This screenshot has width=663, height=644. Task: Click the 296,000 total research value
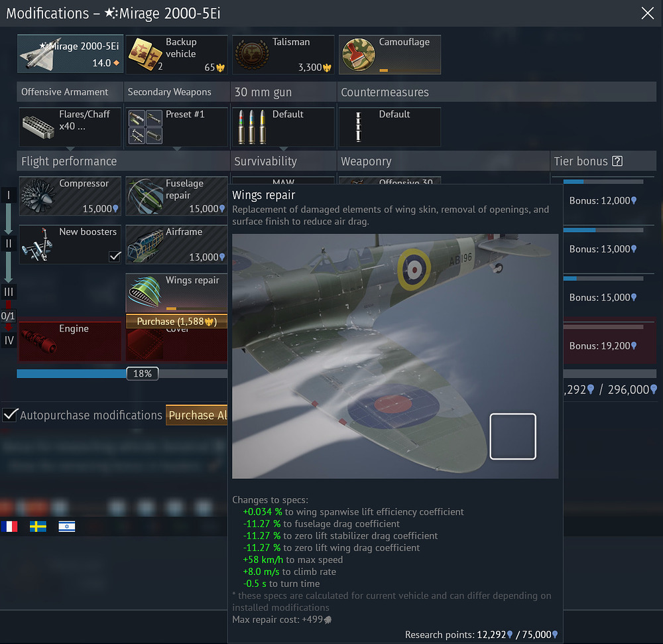pos(632,389)
